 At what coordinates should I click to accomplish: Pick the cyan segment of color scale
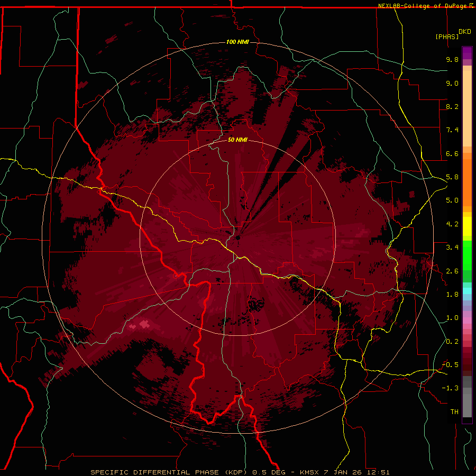pos(467,290)
